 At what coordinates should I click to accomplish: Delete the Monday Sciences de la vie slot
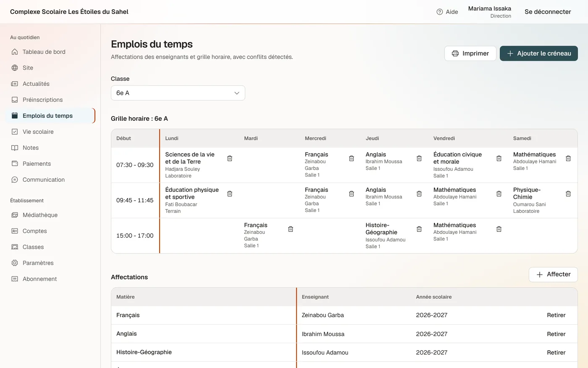click(x=230, y=159)
